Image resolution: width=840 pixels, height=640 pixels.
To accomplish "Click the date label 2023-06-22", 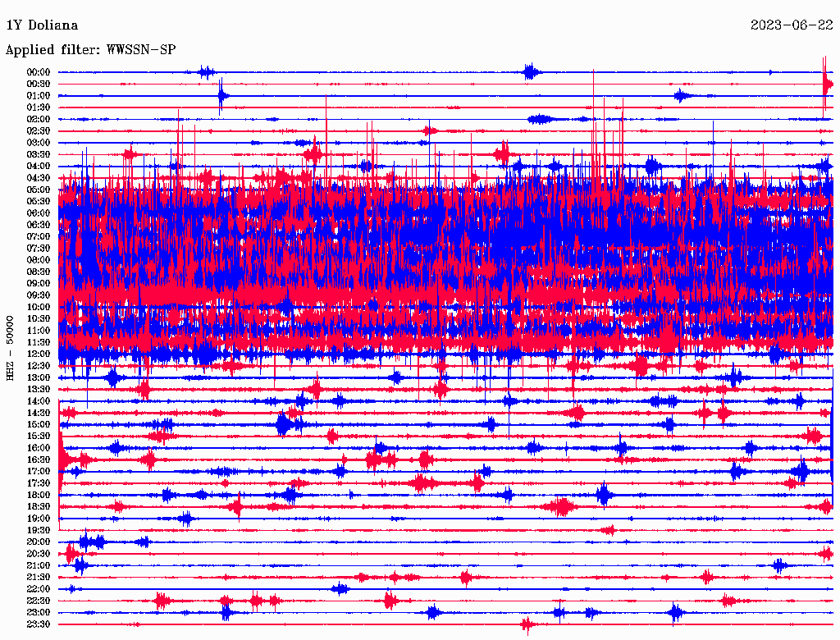I will click(792, 25).
